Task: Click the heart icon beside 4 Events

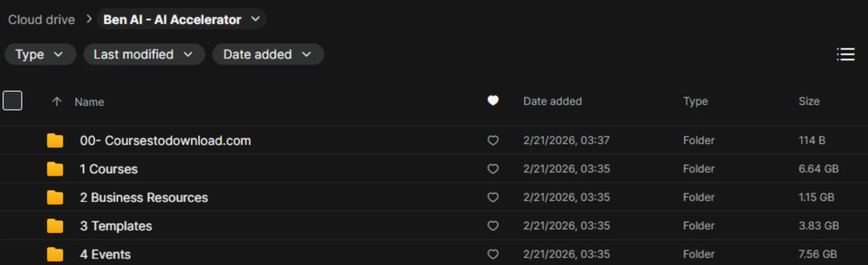Action: coord(493,254)
